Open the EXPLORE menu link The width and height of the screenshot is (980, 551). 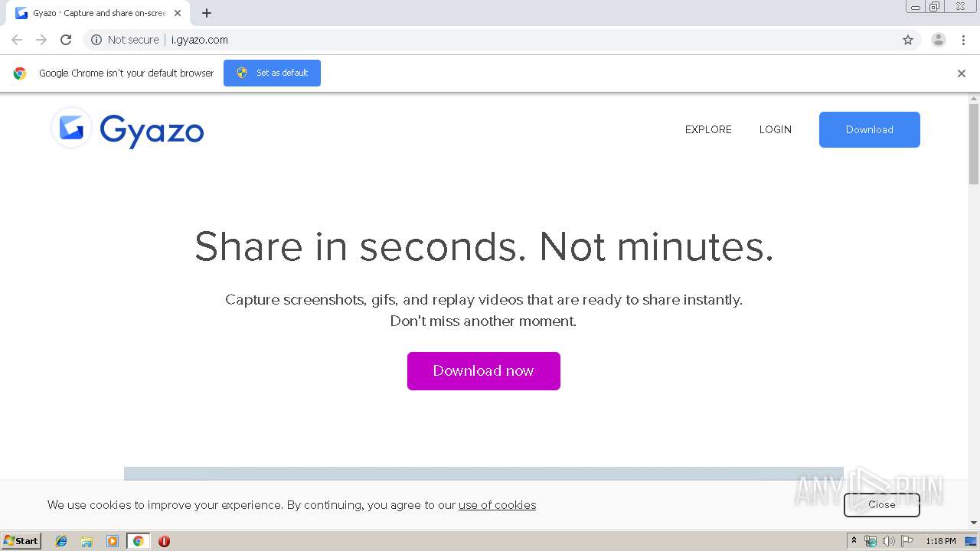point(708,129)
